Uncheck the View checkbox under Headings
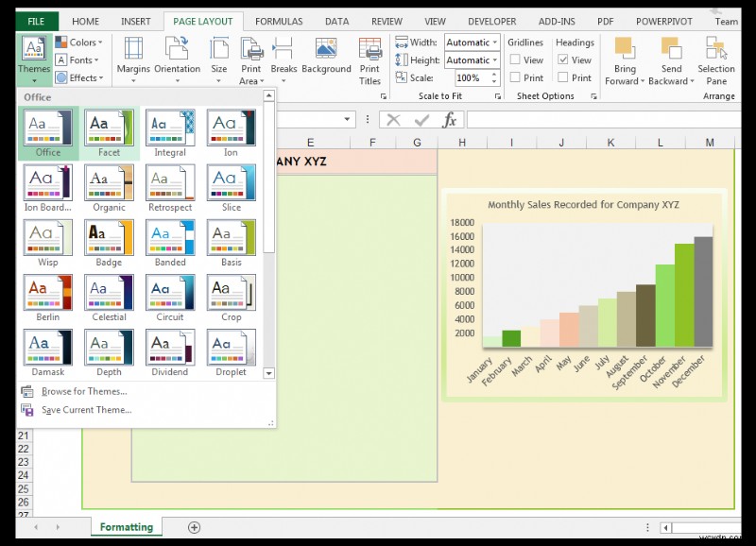Screen dimensions: 756x546 561,60
